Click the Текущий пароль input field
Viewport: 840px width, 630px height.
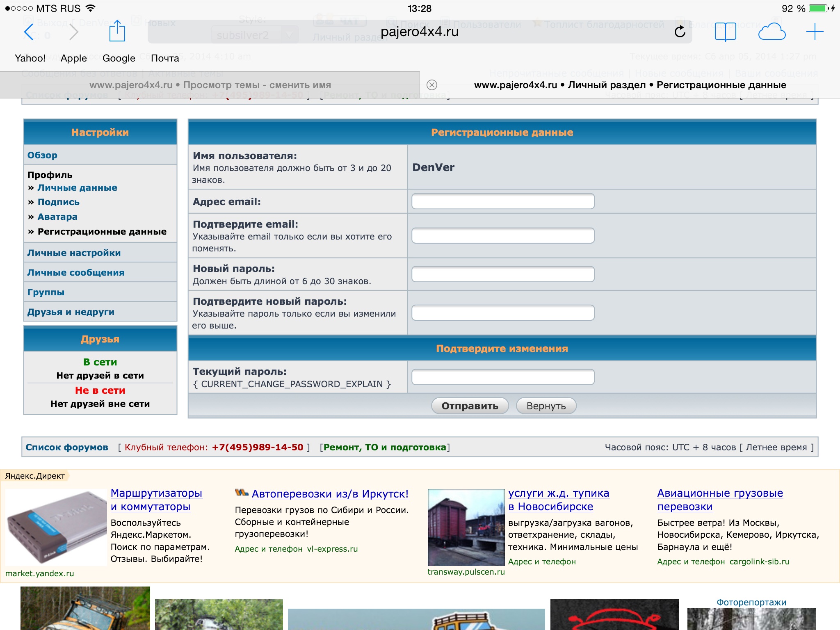[502, 377]
